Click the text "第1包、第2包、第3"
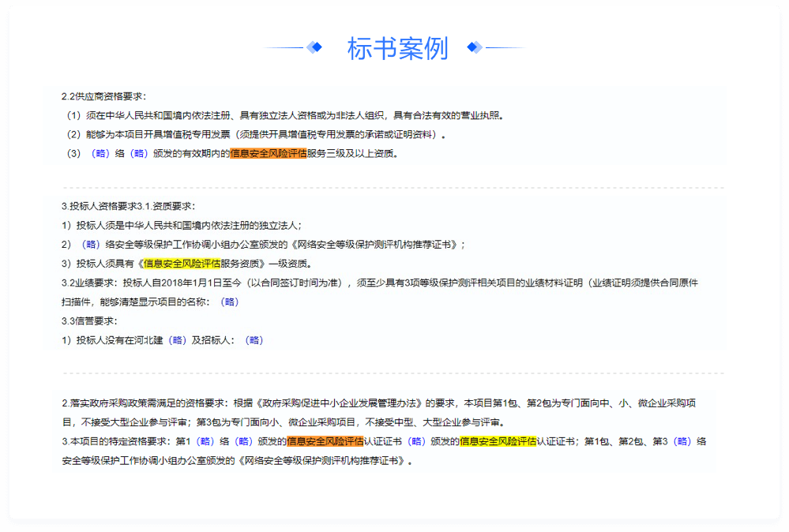This screenshot has height=532, width=789. [x=626, y=441]
